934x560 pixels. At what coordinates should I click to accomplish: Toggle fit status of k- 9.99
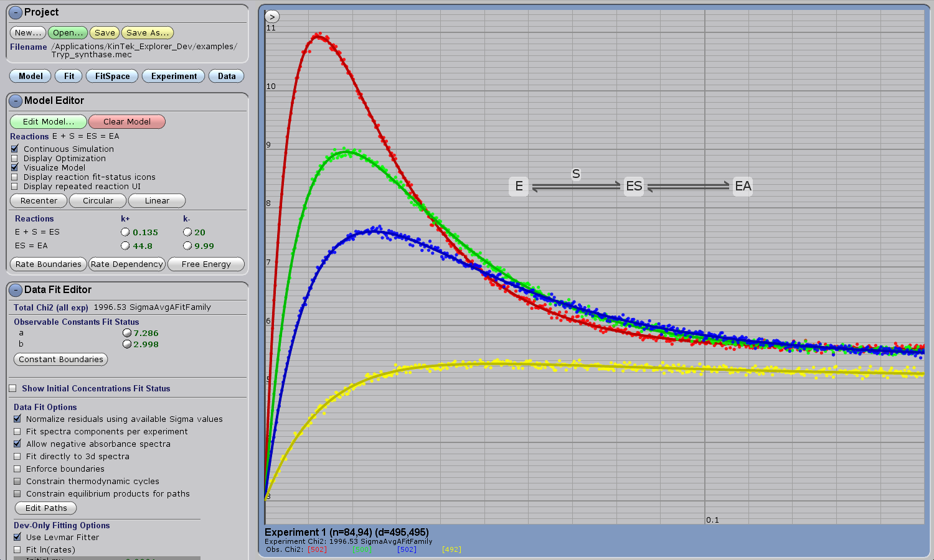tap(187, 246)
